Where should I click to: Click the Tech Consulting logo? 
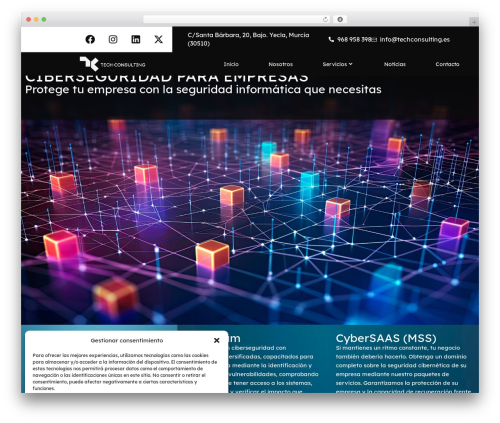112,64
